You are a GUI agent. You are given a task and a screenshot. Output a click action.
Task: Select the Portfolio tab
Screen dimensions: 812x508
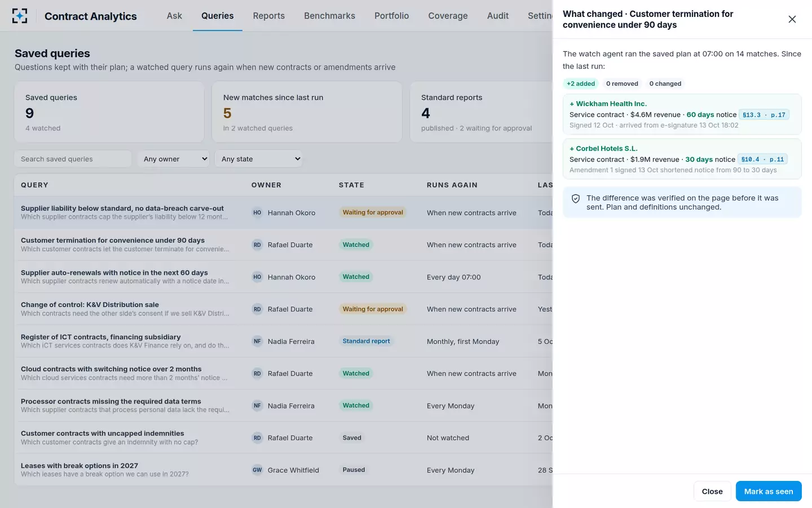tap(392, 16)
